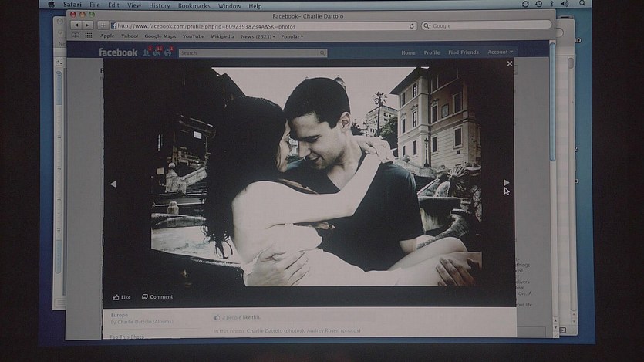Screen dimensions: 644x362
Task: Go back with Safari back arrow
Action: pyautogui.click(x=76, y=25)
